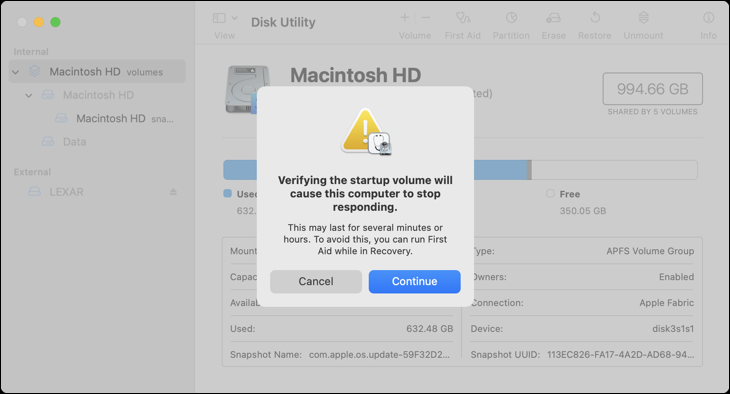The height and width of the screenshot is (394, 730).
Task: Open the Partition tool in toolbar
Action: coord(511,18)
